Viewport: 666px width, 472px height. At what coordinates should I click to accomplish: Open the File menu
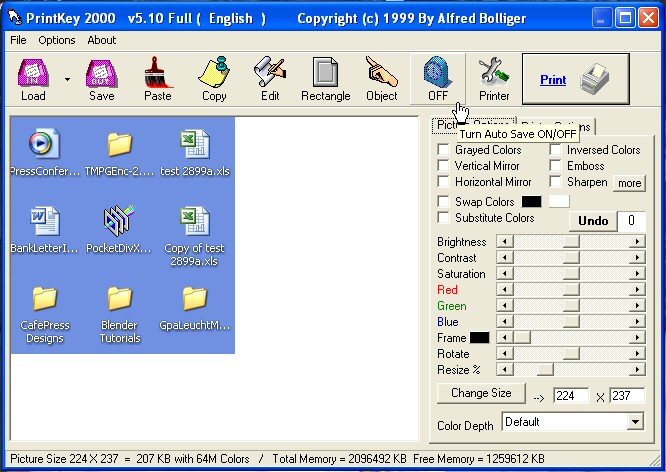[x=18, y=40]
